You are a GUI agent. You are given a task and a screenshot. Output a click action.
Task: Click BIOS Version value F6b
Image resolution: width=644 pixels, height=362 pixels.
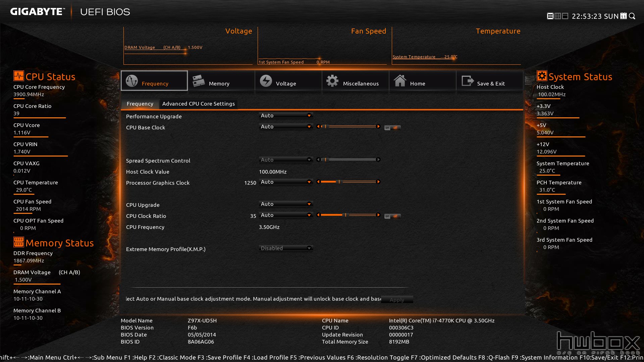click(x=192, y=328)
